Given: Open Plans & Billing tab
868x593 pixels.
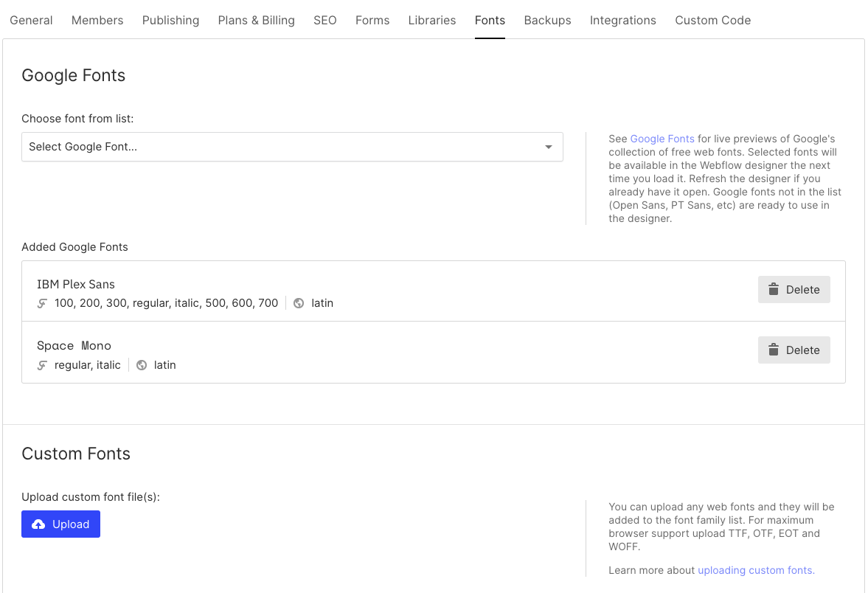Looking at the screenshot, I should (257, 21).
